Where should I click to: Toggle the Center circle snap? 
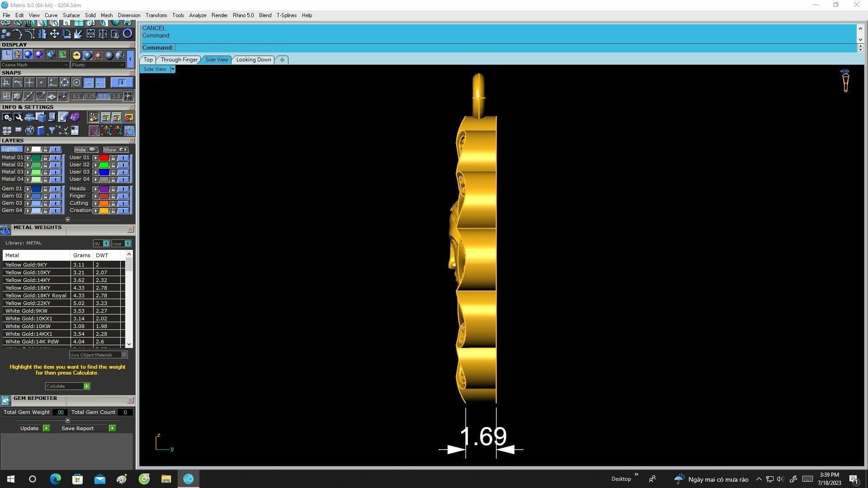click(x=76, y=82)
